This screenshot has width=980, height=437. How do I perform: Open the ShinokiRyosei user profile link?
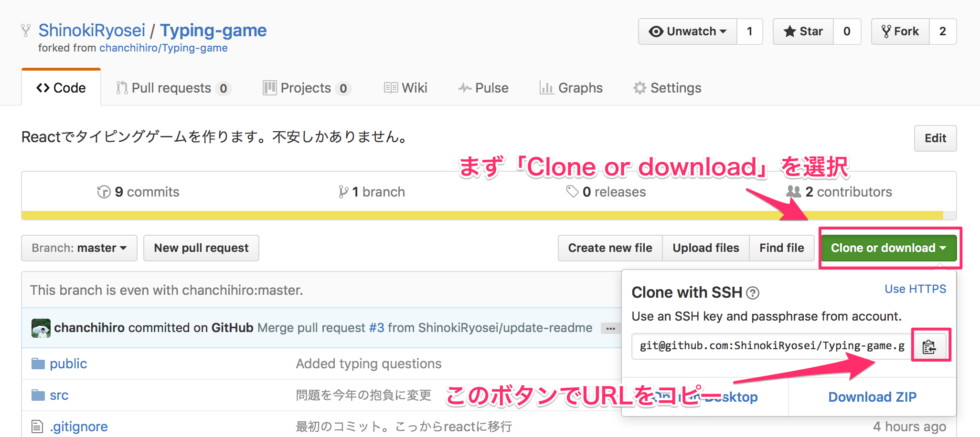(x=92, y=31)
